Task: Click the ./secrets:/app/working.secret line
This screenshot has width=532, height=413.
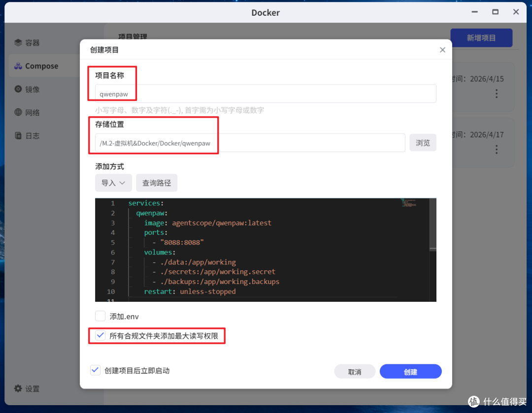Action: point(214,272)
